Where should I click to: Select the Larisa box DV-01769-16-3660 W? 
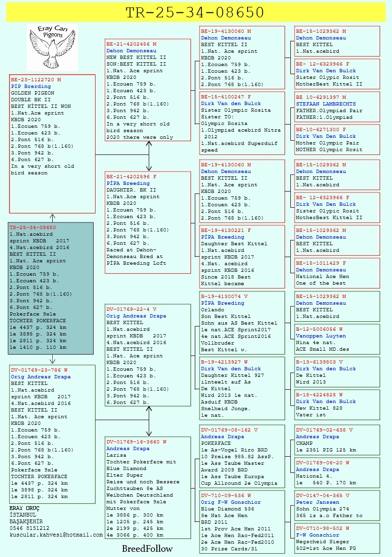(148, 488)
